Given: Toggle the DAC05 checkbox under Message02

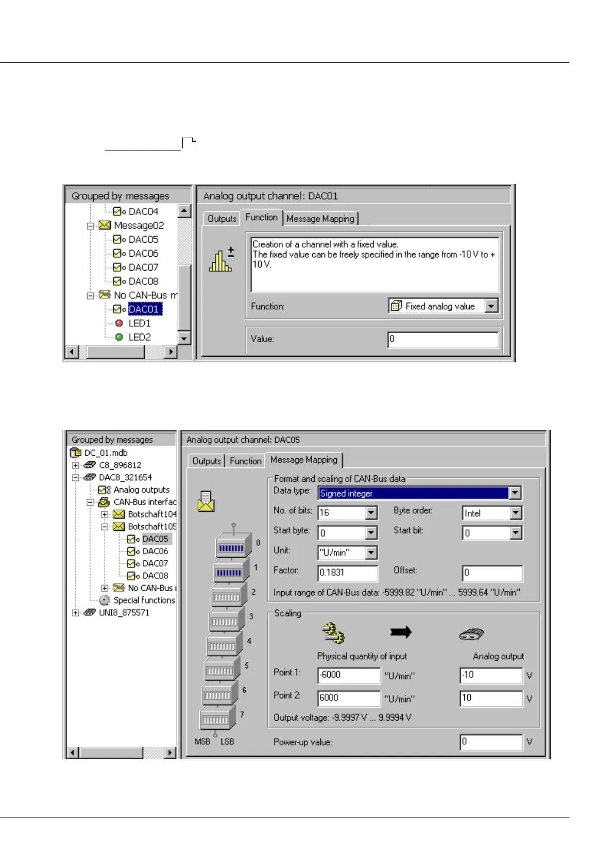Looking at the screenshot, I should point(118,239).
